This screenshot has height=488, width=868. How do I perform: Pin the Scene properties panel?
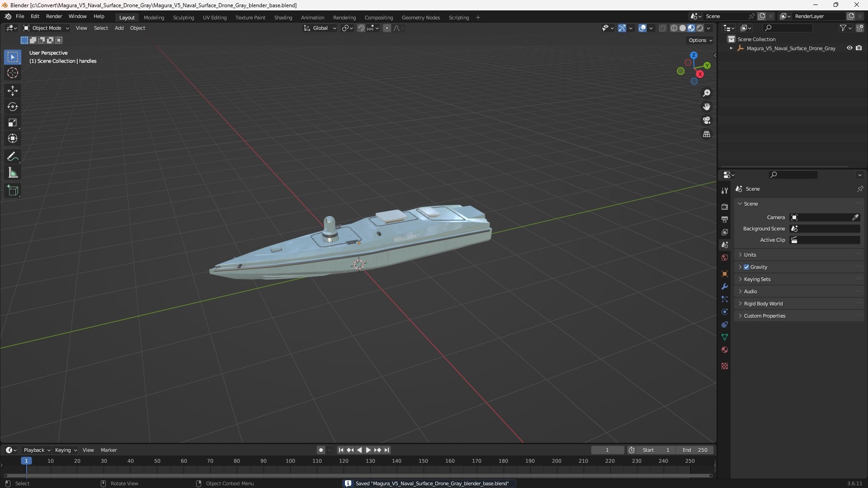860,189
